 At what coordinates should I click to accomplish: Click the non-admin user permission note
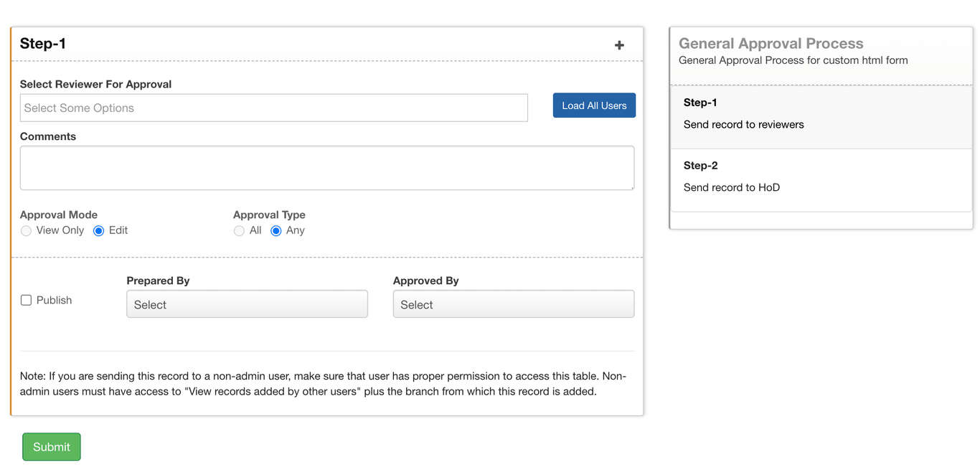[x=324, y=384]
